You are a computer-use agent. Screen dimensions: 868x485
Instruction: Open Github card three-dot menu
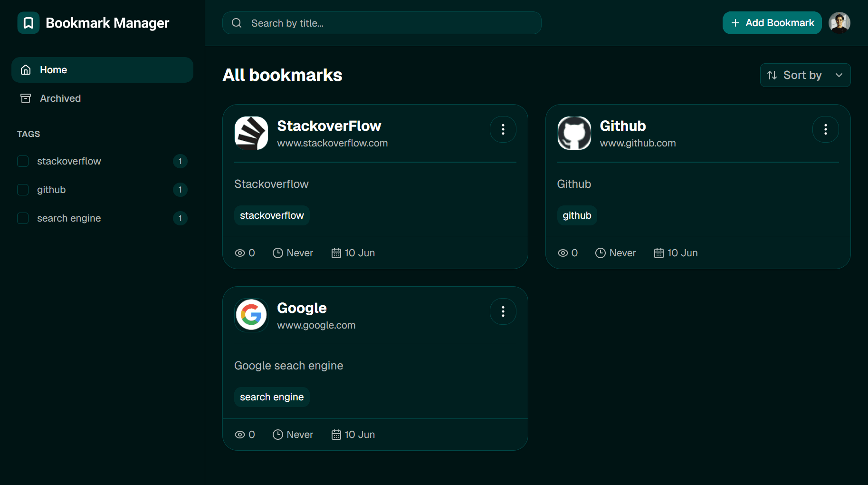pos(826,129)
